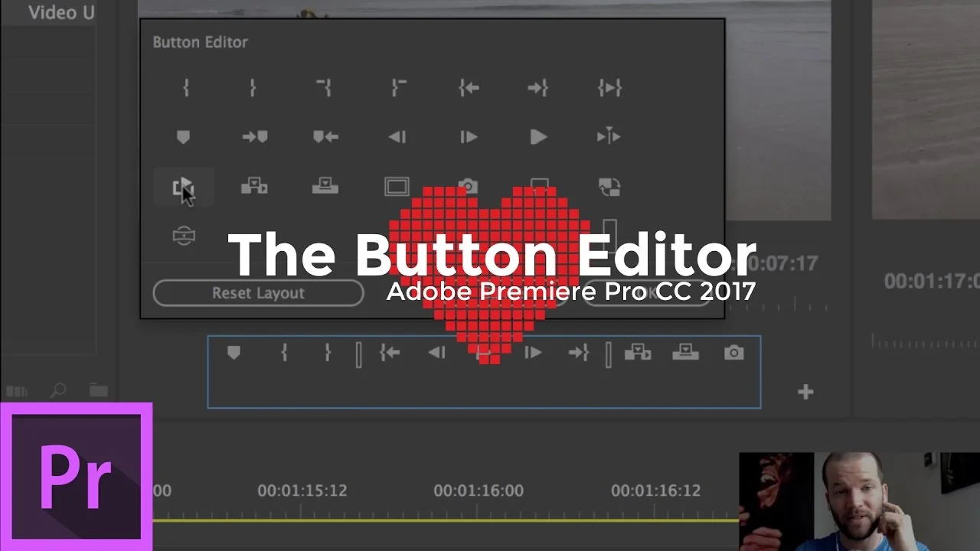Image resolution: width=980 pixels, height=551 pixels.
Task: Select the Safe Margins rectangle icon
Action: [397, 186]
